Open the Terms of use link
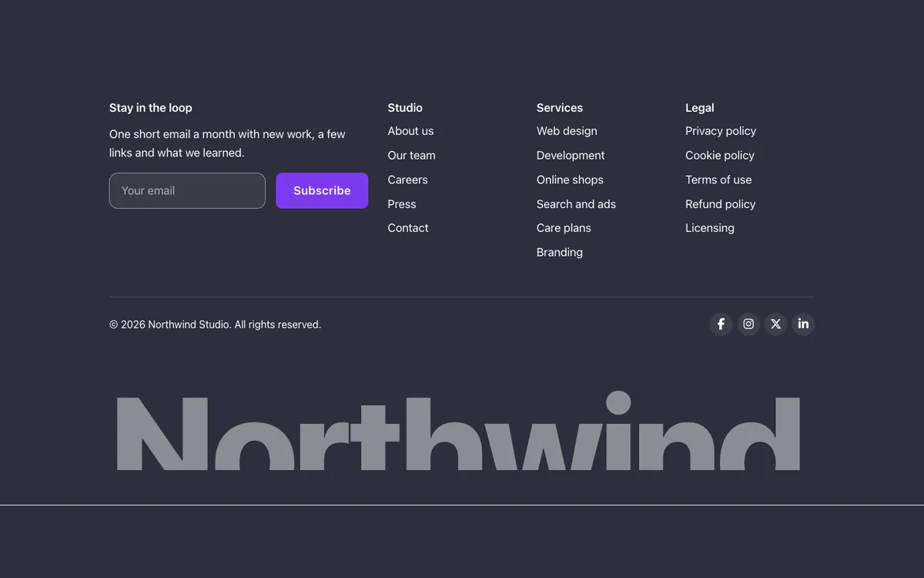The image size is (924, 578). click(x=718, y=180)
